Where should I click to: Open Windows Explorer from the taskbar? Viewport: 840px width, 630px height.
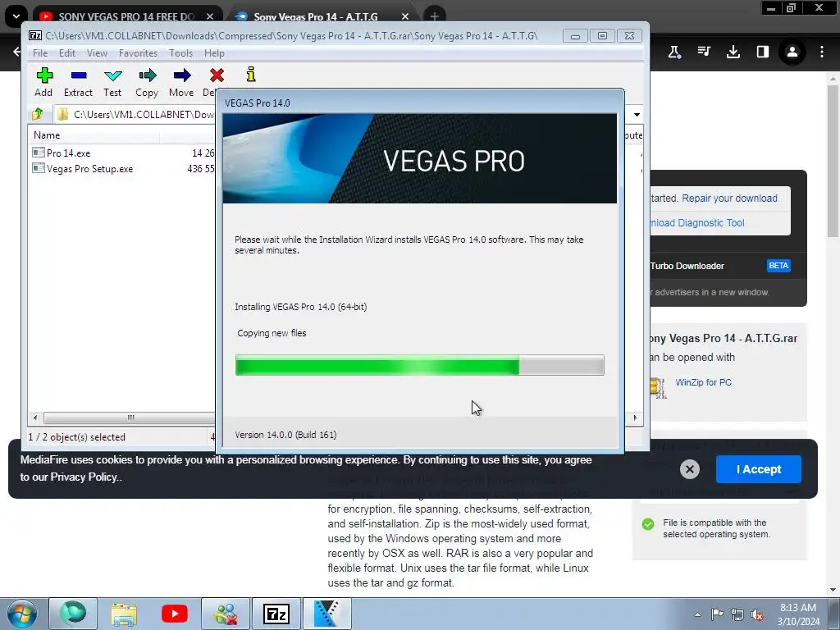124,614
